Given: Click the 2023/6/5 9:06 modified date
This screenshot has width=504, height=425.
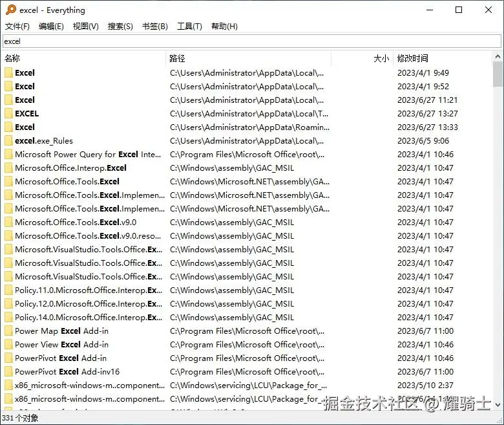Looking at the screenshot, I should 423,140.
